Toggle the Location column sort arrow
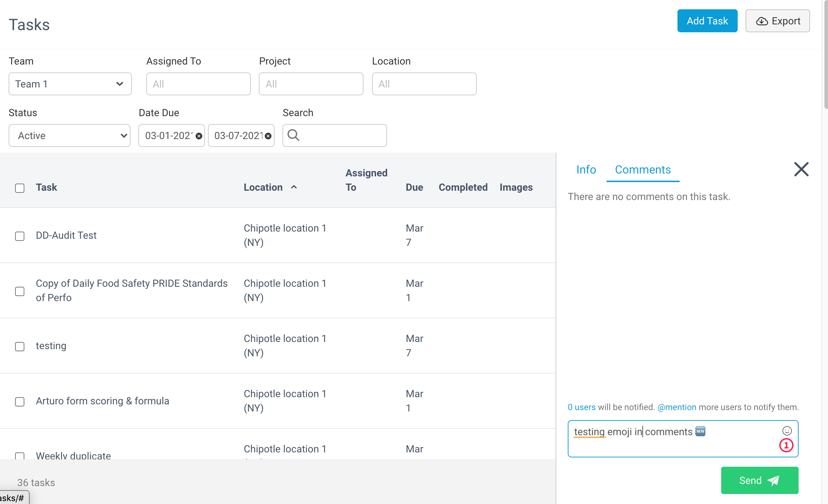828x504 pixels. [294, 187]
